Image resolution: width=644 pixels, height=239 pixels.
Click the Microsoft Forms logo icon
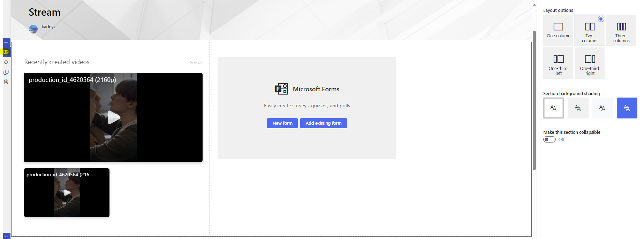click(x=281, y=89)
